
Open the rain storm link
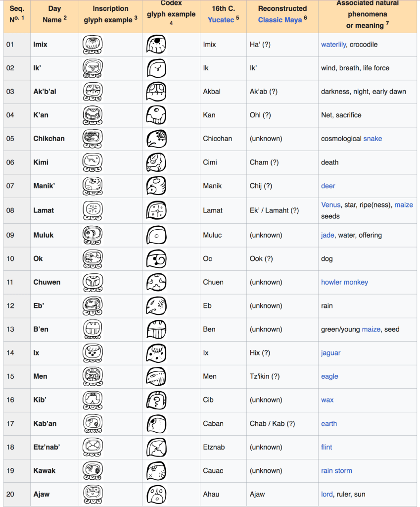pos(336,470)
